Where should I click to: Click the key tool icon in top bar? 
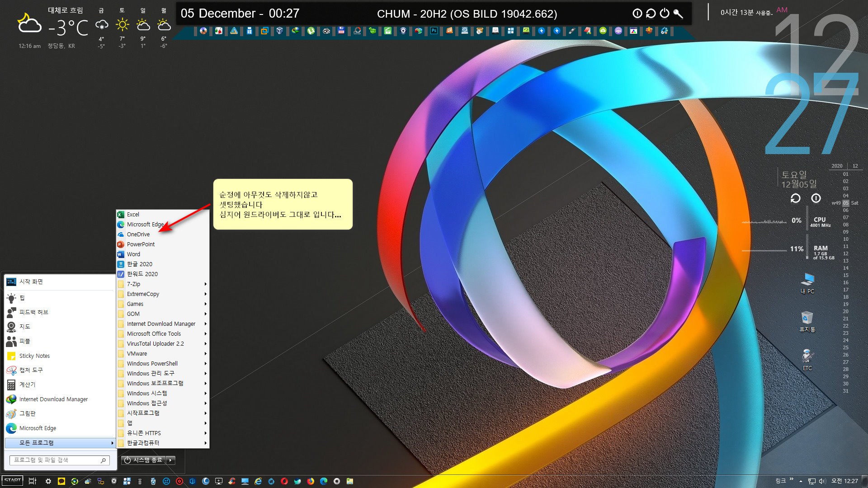coord(678,14)
